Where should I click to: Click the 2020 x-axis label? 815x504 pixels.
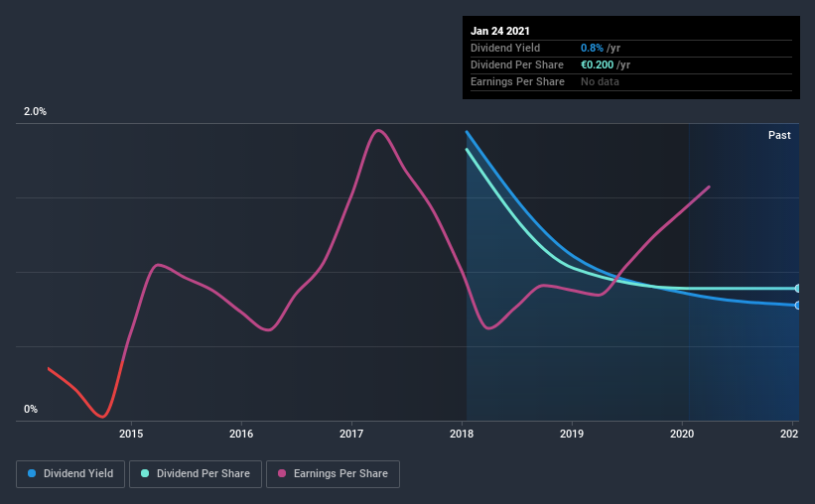pyautogui.click(x=682, y=434)
